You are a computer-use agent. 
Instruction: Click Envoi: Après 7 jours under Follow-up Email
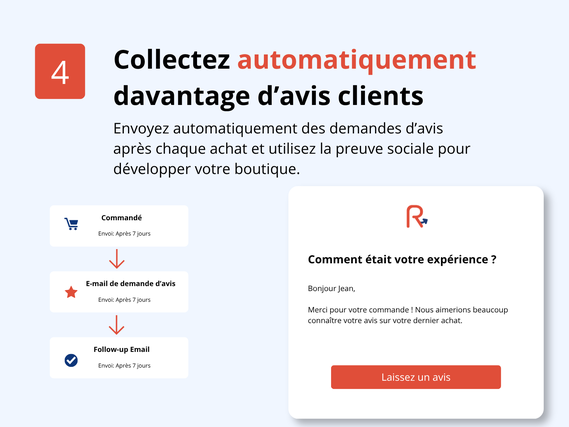pos(124,366)
